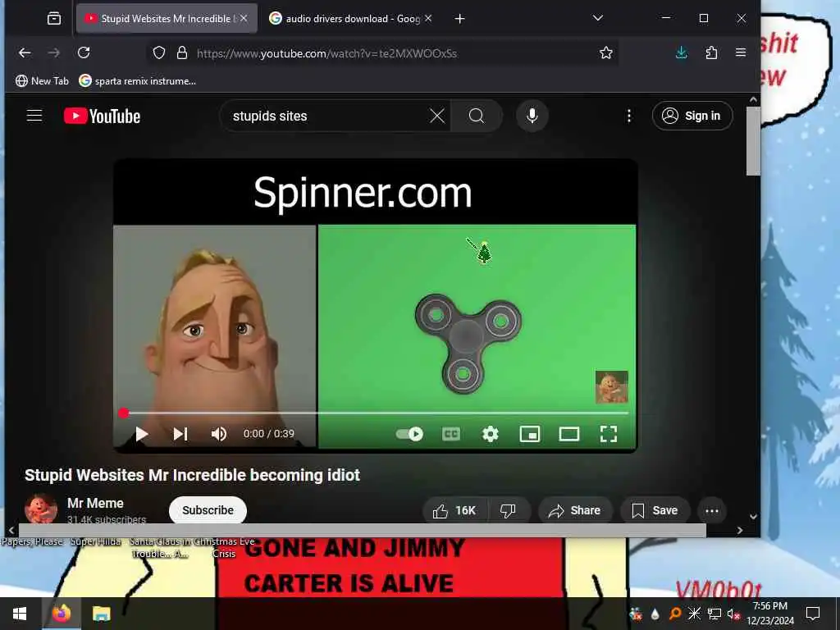Open Super Hilda desktop shortcut
Viewport: 840px width, 630px height.
[x=95, y=542]
